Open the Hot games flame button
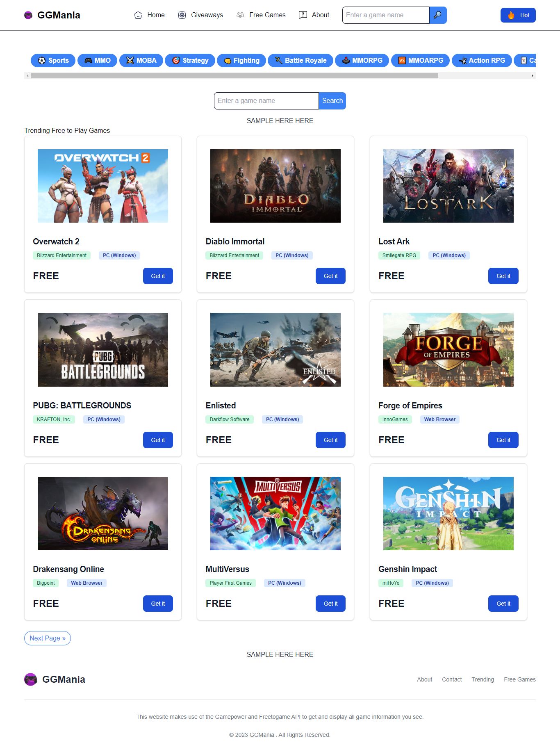The image size is (560, 752). coord(518,15)
